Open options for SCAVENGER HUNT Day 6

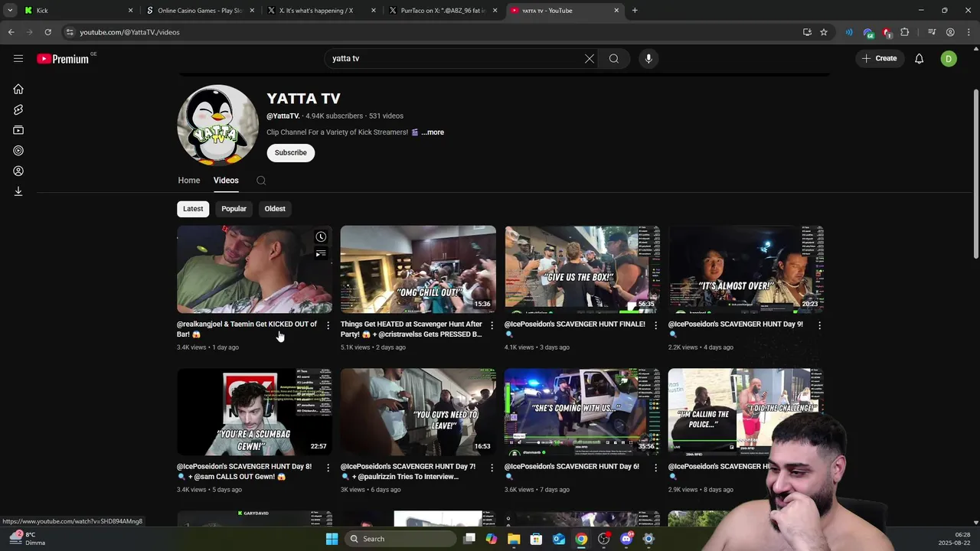click(x=656, y=468)
